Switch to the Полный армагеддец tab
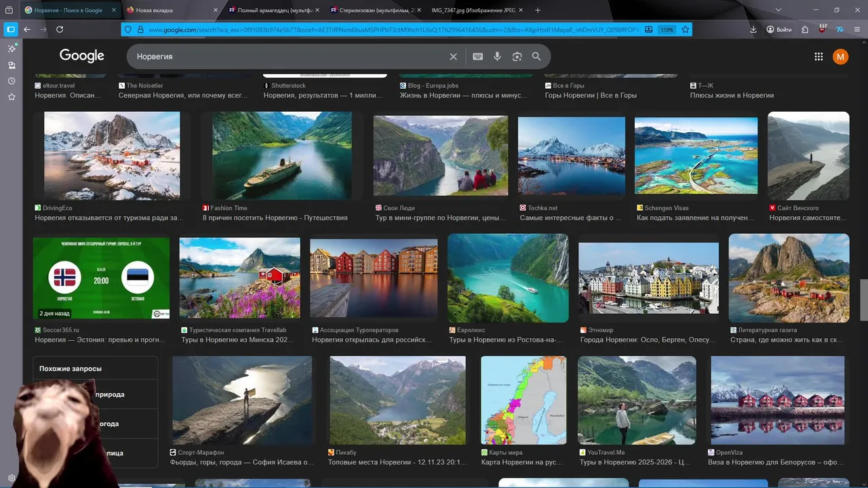 pos(273,10)
